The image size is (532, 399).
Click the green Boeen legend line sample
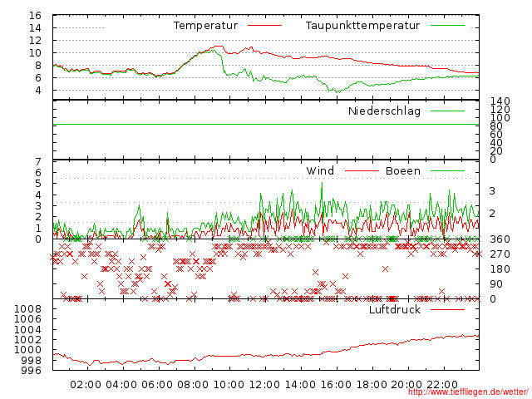coord(447,170)
